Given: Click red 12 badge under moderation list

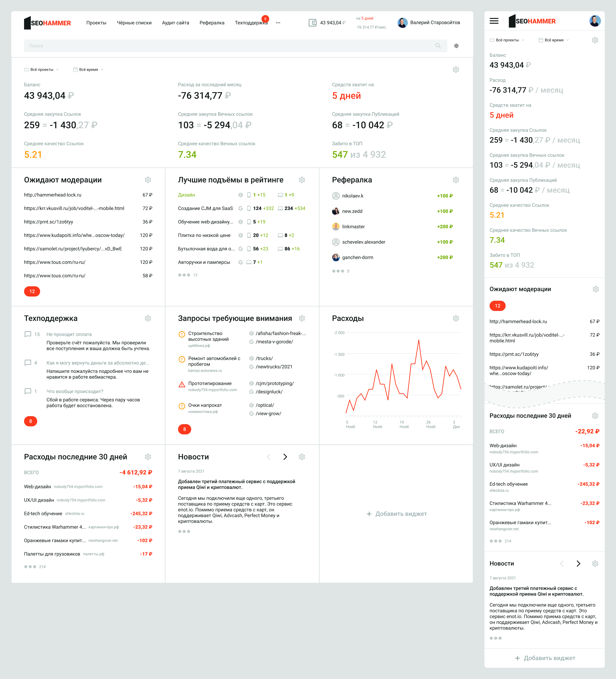Looking at the screenshot, I should point(32,291).
